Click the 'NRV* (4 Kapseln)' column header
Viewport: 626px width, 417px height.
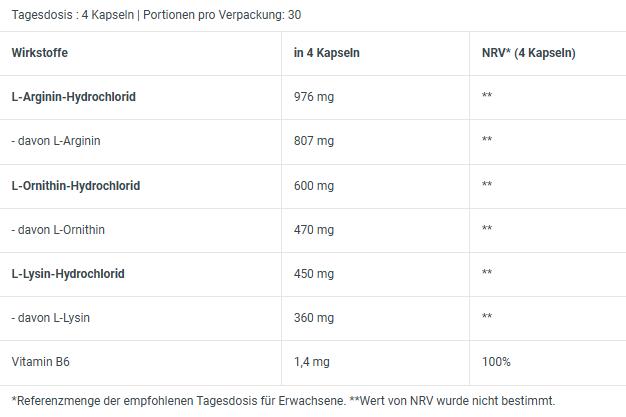click(x=528, y=53)
